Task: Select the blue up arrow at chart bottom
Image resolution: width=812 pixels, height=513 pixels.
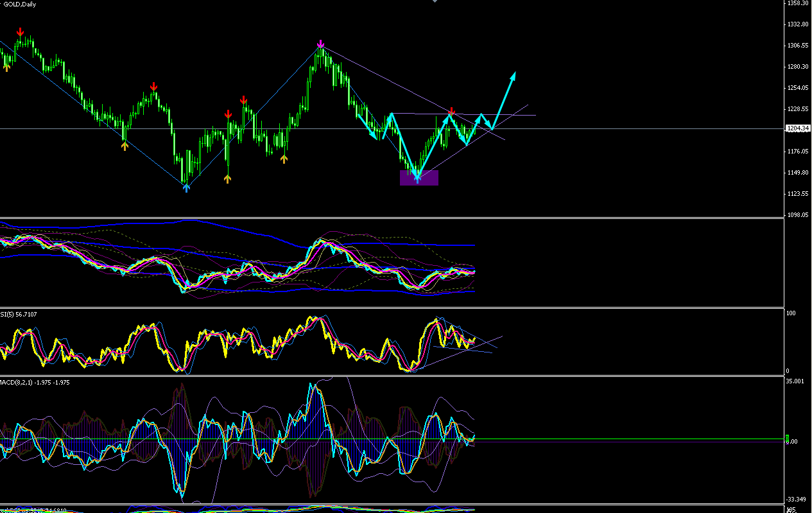Action: coord(186,187)
